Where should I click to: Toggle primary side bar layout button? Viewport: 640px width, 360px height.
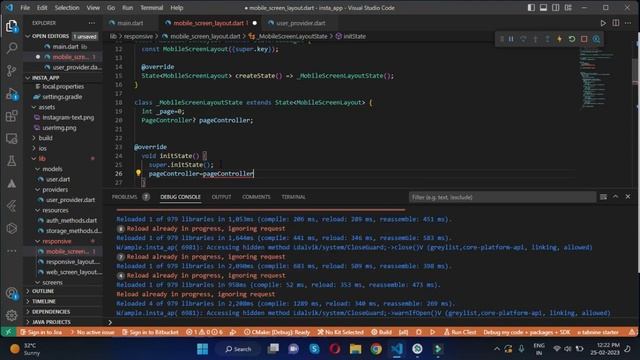(x=531, y=8)
